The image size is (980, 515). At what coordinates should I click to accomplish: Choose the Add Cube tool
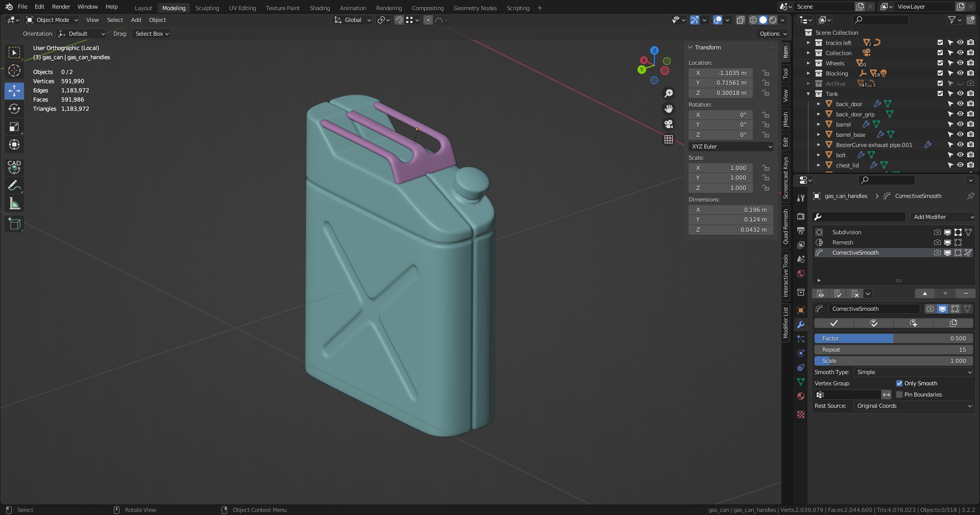pyautogui.click(x=14, y=224)
